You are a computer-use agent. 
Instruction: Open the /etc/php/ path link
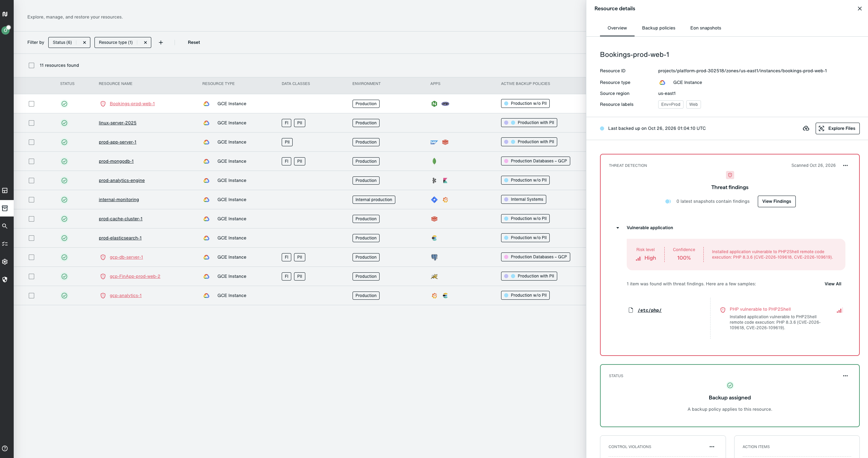pyautogui.click(x=650, y=310)
